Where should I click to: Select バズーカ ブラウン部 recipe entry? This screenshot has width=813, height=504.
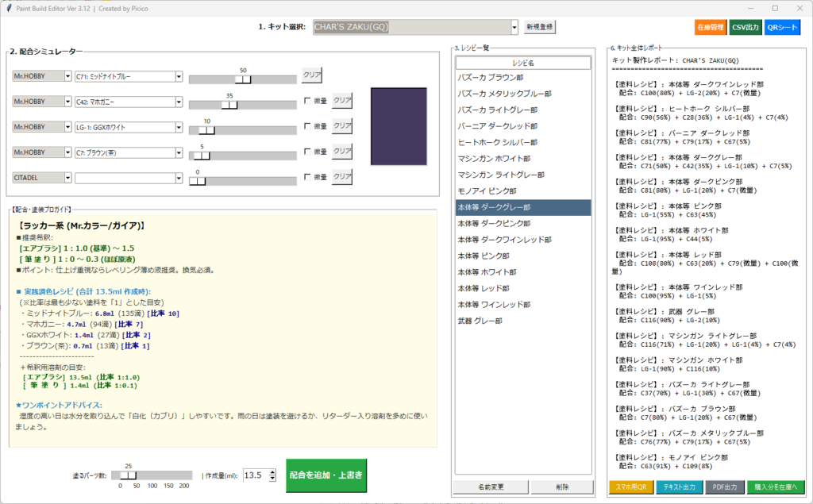click(x=490, y=78)
